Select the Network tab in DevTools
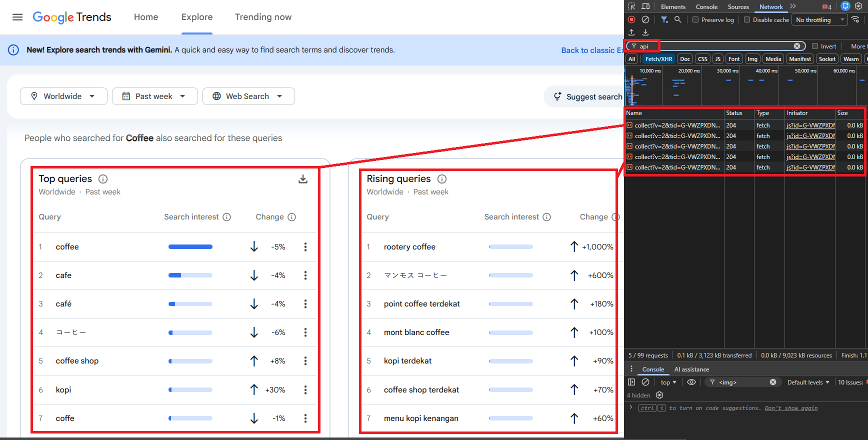The image size is (868, 440). pyautogui.click(x=771, y=7)
